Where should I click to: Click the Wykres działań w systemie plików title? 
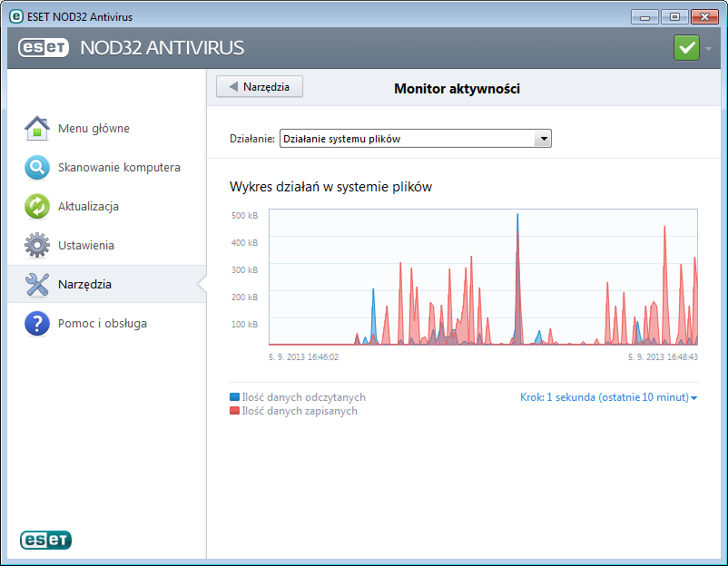330,187
